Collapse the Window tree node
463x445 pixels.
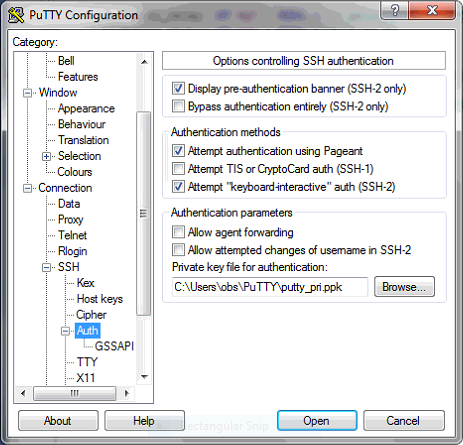28,93
